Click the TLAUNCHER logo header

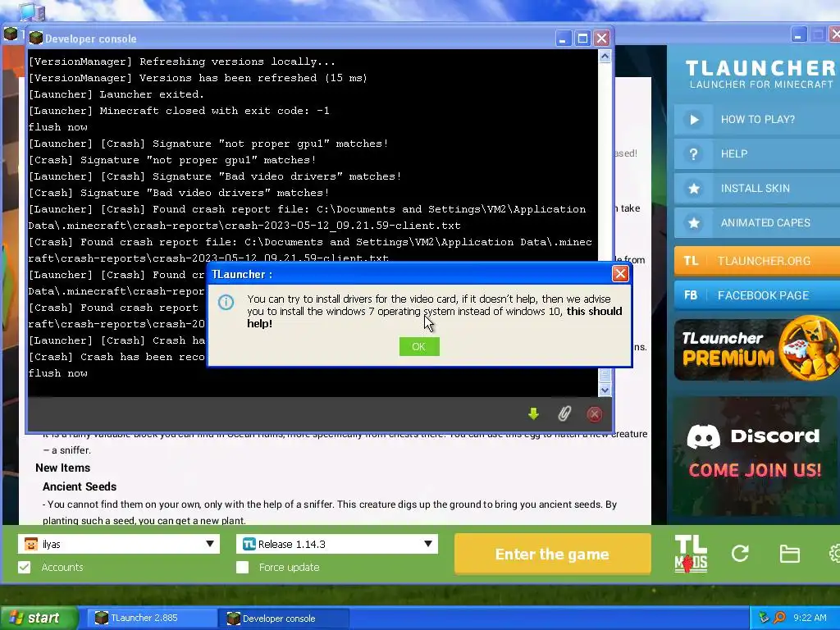tap(760, 73)
